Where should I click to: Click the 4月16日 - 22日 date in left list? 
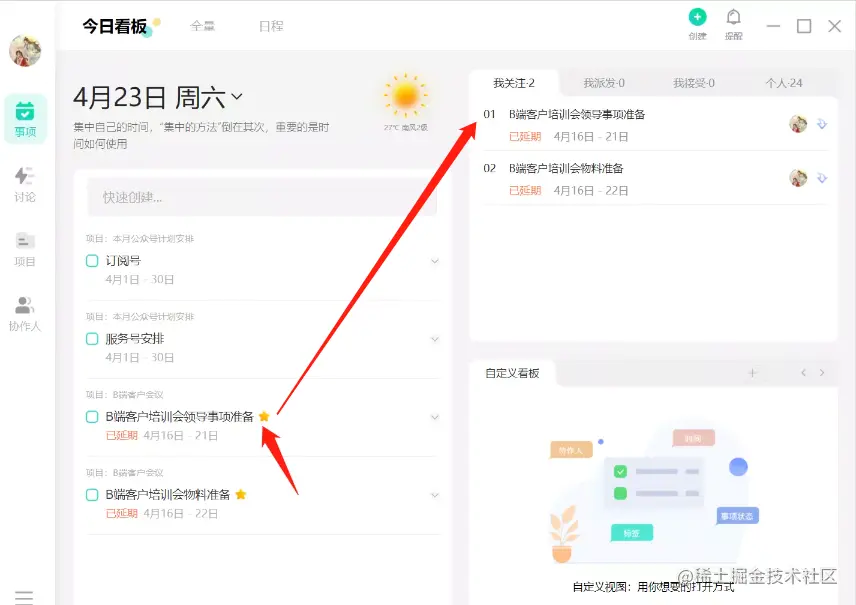(181, 513)
